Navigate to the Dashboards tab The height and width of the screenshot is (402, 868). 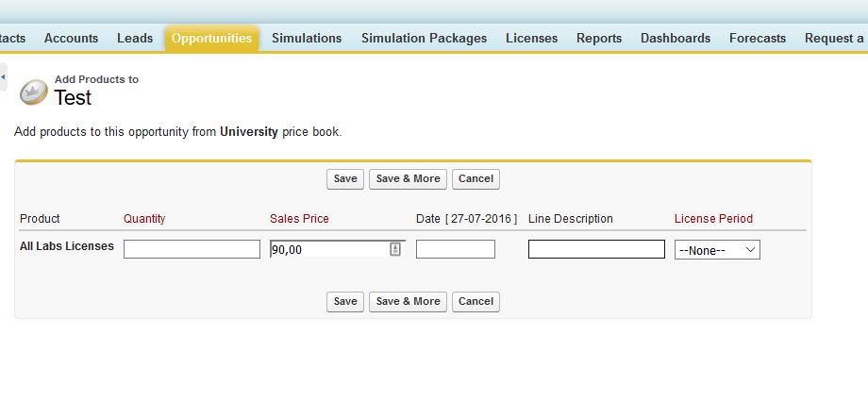tap(676, 39)
